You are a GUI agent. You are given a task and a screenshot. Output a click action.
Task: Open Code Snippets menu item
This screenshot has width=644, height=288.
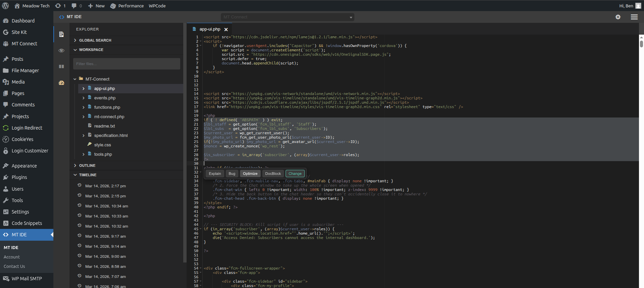(27, 223)
